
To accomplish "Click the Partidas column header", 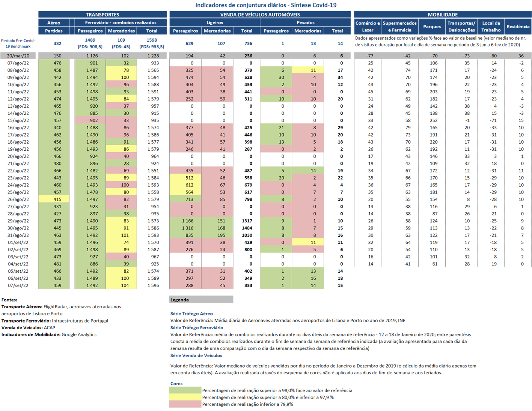I will [54, 31].
